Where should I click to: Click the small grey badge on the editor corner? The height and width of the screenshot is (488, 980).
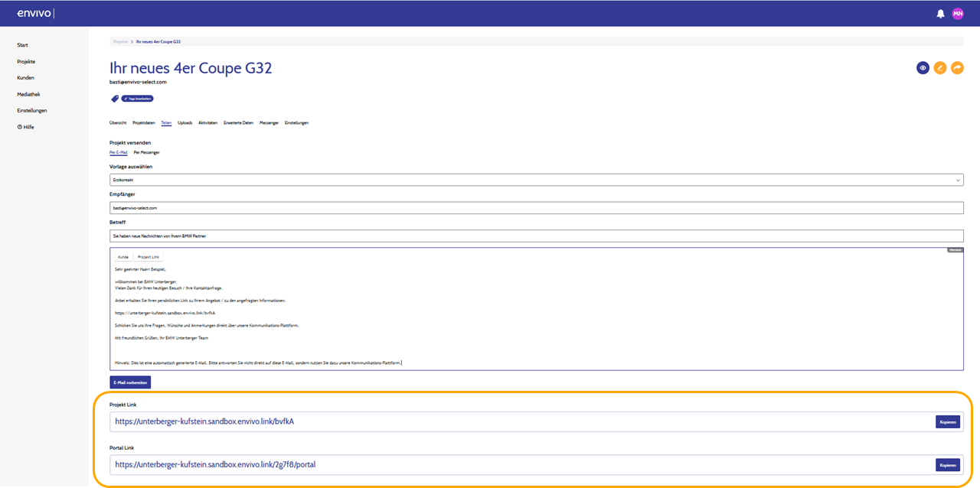pyautogui.click(x=955, y=250)
